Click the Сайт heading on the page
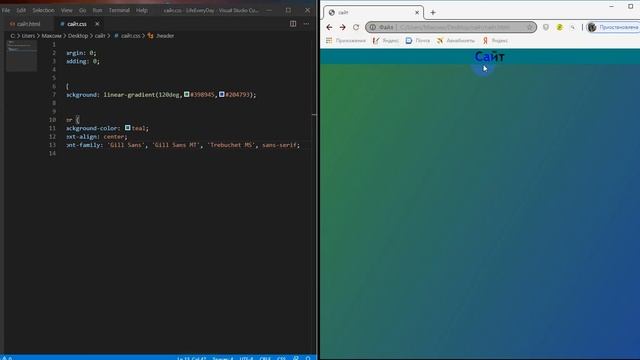Viewport: 640px width, 360px height. click(489, 56)
